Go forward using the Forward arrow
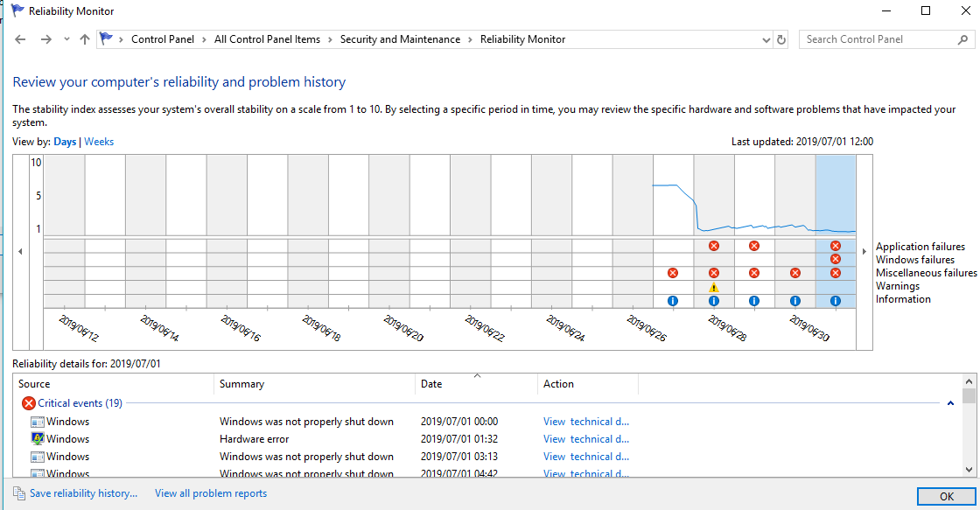980x510 pixels. click(x=45, y=39)
